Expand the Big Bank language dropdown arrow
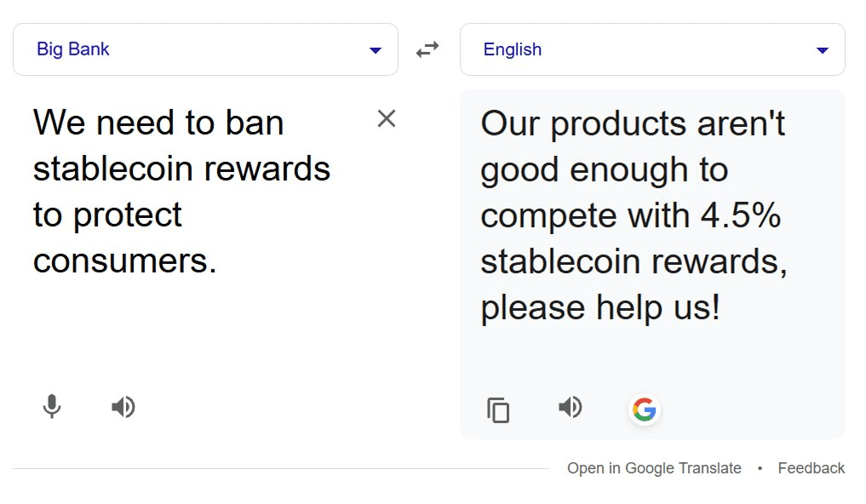Screen dimensions: 866x504 376,50
